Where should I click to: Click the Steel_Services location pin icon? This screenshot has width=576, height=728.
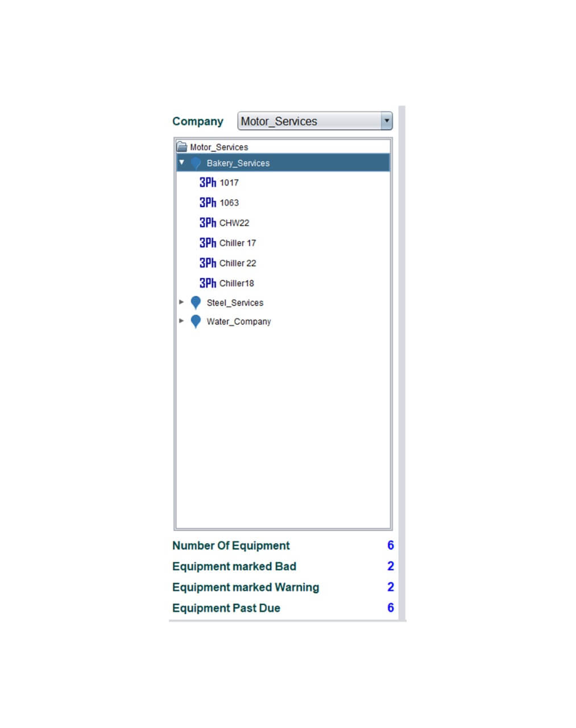tap(196, 303)
